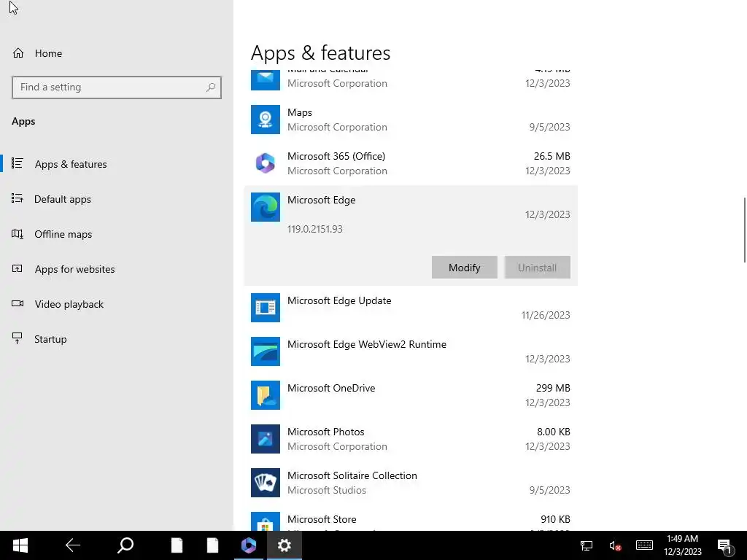This screenshot has width=747, height=560.
Task: Go to Offline maps section
Action: pos(63,234)
